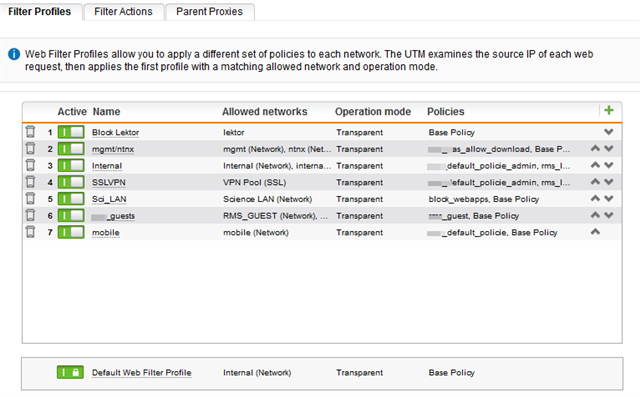Switch off the mobile profile toggle
The image size is (640, 397).
[x=71, y=232]
